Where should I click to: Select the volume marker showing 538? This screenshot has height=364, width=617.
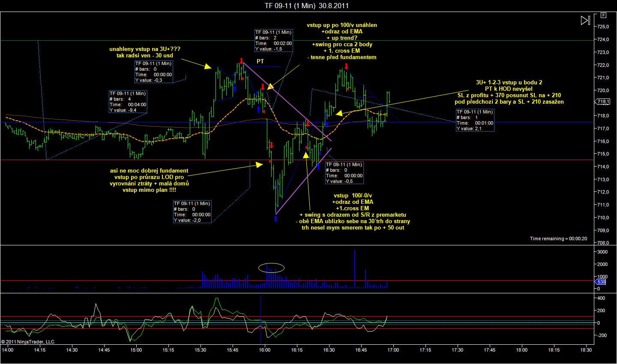tap(601, 282)
